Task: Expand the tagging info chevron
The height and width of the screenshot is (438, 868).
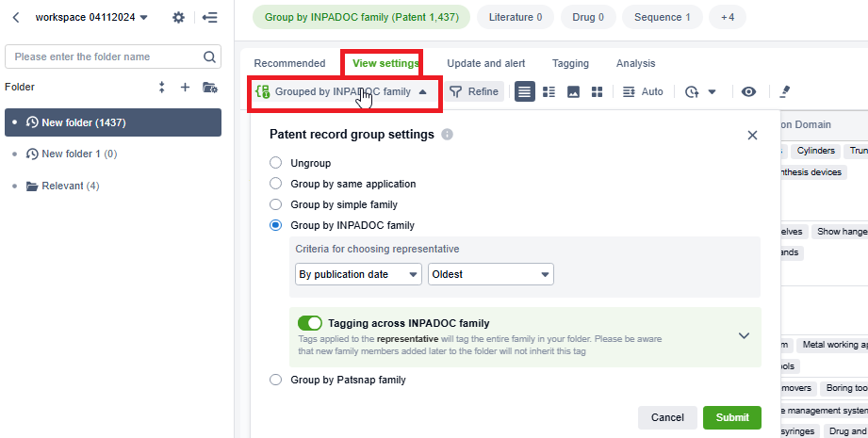Action: click(x=744, y=335)
